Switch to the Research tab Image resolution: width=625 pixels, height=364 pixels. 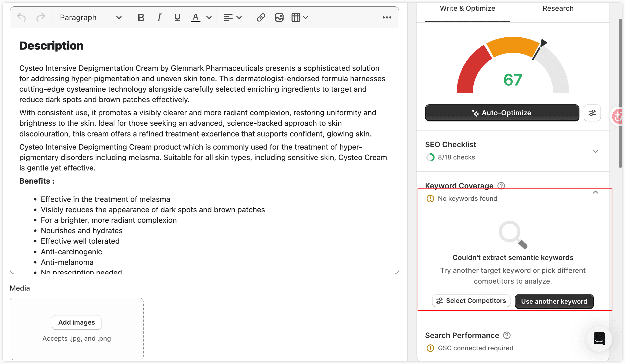558,8
